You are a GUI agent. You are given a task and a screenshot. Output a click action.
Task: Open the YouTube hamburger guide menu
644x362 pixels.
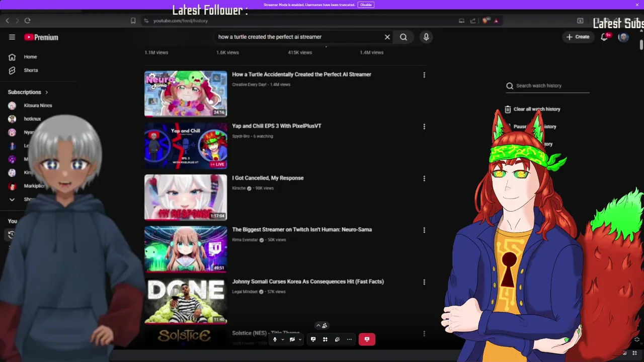(12, 37)
